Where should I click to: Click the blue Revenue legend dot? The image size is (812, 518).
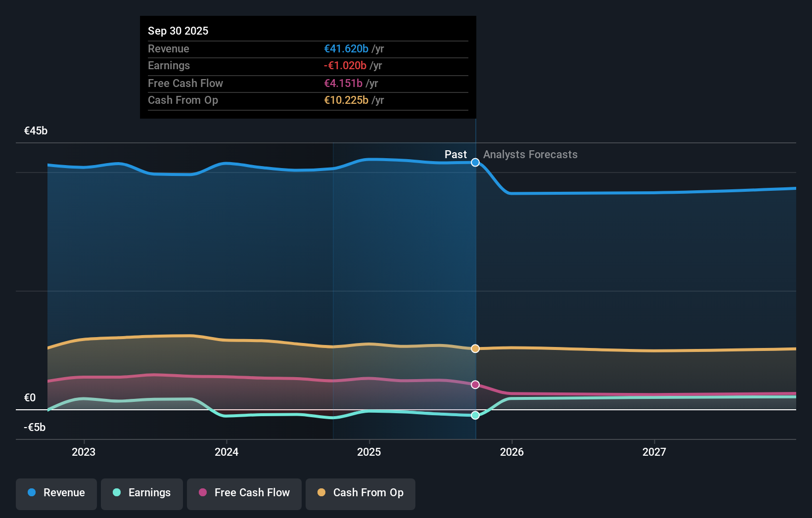point(32,492)
